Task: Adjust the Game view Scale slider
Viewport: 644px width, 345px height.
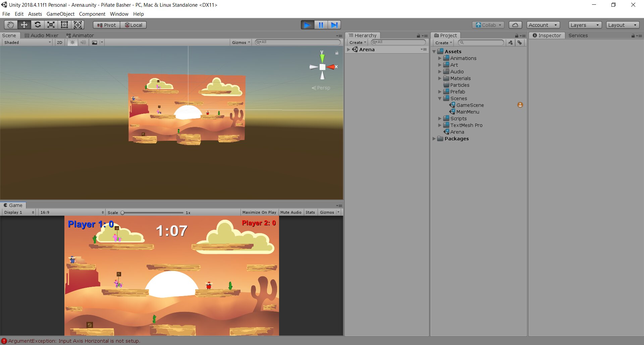Action: (123, 213)
